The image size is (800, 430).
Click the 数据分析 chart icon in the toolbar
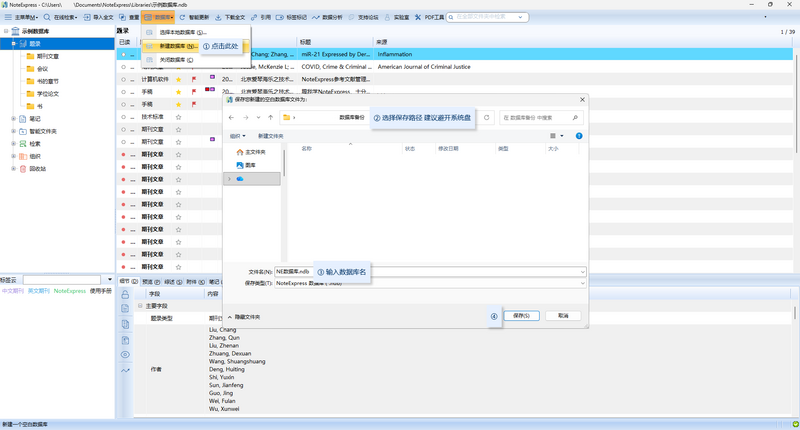[x=316, y=17]
